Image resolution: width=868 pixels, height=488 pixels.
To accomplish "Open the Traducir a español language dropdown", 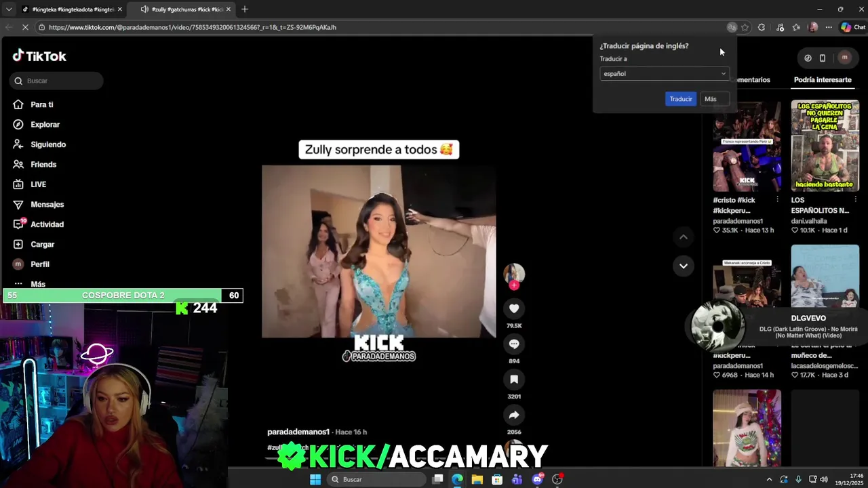I will tap(665, 73).
